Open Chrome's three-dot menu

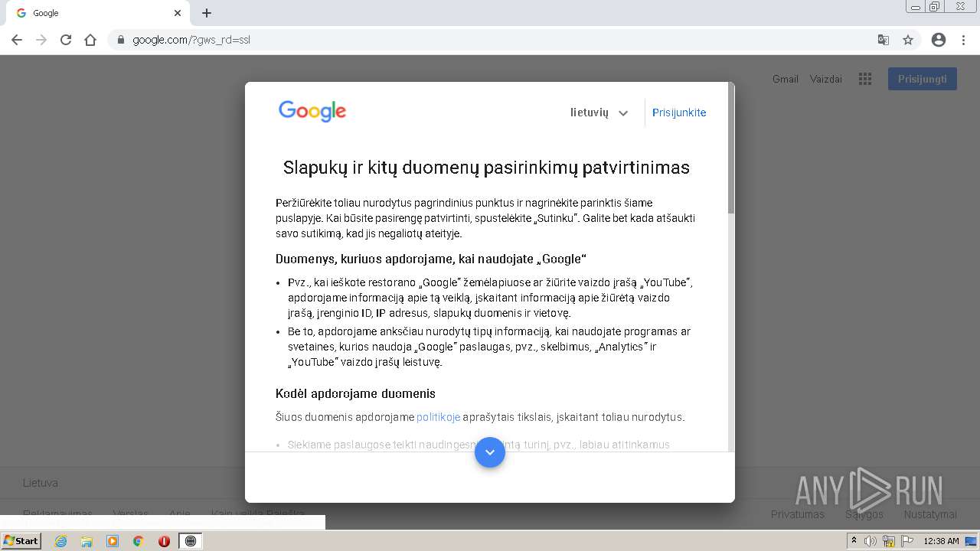[964, 40]
